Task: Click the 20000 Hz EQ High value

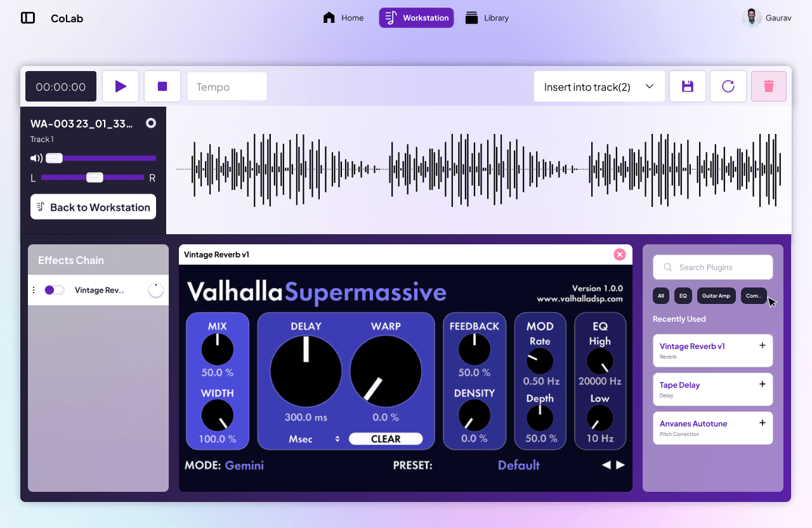Action: pos(600,381)
